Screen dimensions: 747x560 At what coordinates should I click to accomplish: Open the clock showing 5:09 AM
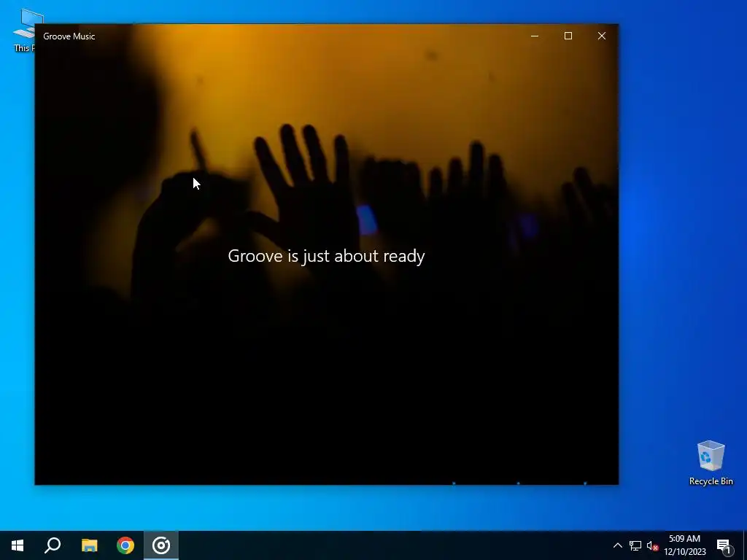pos(684,545)
